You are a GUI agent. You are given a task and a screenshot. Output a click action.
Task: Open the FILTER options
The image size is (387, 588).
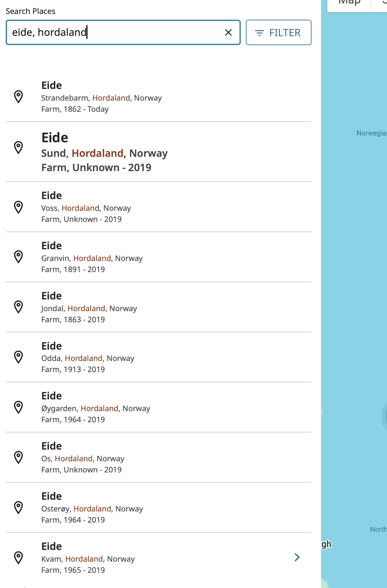tap(279, 32)
